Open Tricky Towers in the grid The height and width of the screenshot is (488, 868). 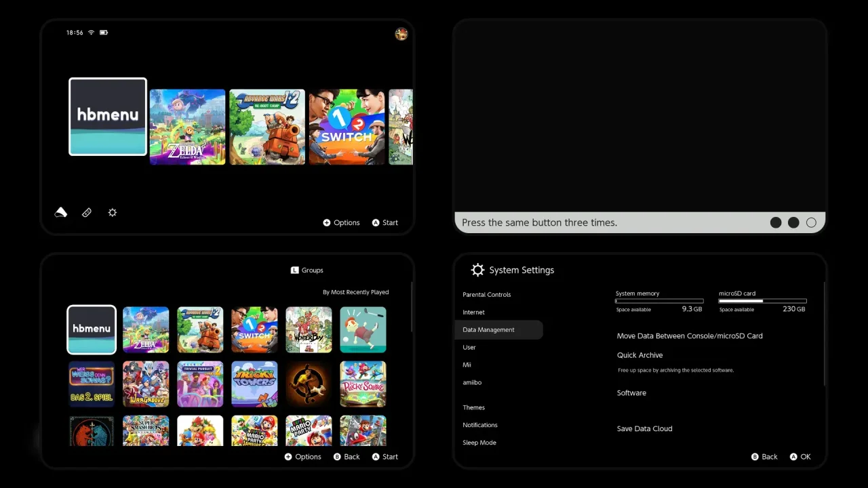pos(254,384)
